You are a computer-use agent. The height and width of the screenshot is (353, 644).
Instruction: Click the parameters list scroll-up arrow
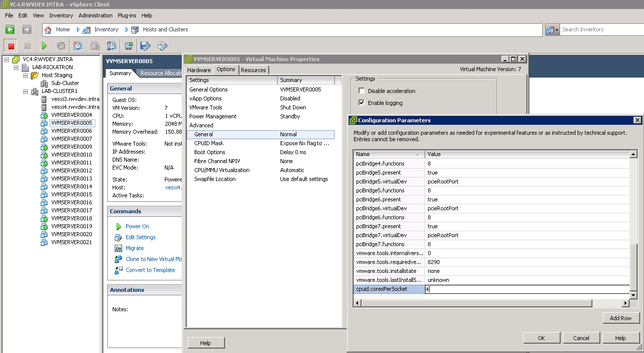point(634,154)
